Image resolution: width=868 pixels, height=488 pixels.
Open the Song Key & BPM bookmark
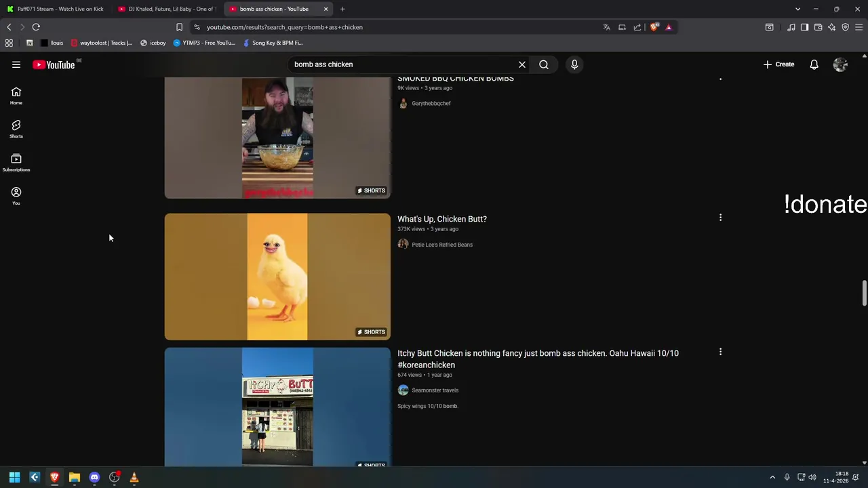click(x=273, y=43)
